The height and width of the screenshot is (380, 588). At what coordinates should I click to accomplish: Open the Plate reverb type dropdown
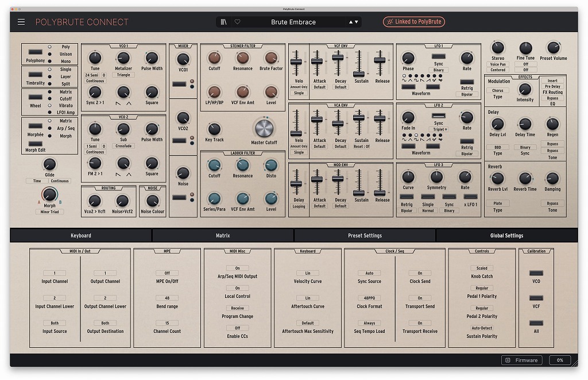(498, 204)
